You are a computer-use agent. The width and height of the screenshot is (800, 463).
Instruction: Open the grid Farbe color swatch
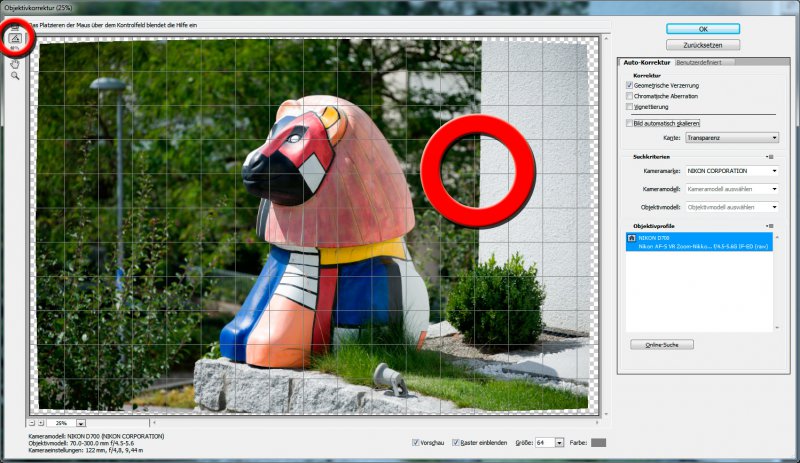tap(598, 443)
